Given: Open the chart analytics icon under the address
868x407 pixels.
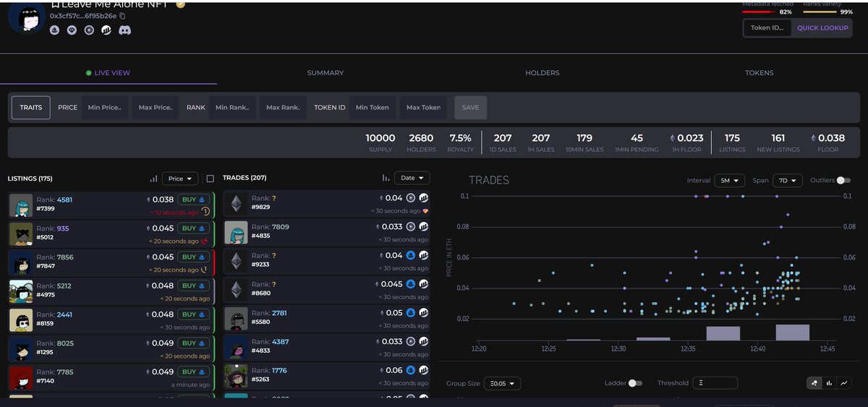Looking at the screenshot, I should click(106, 30).
